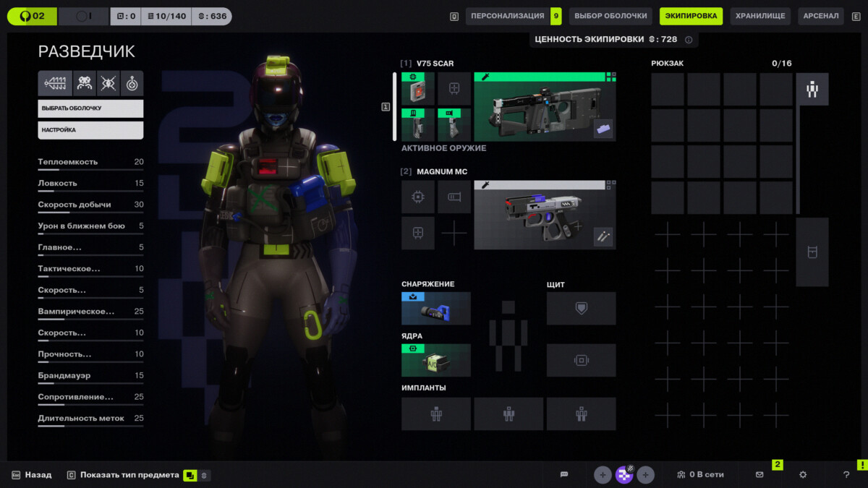Open the Персонализация tab
This screenshot has height=488, width=868.
click(507, 16)
